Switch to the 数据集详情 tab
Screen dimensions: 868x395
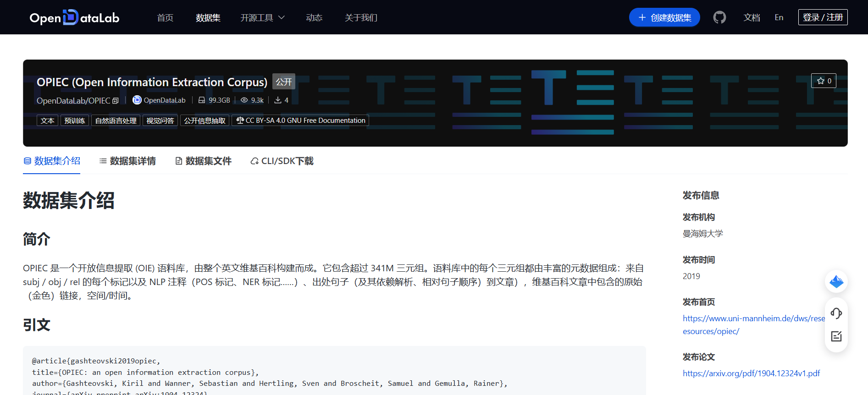[x=127, y=161]
